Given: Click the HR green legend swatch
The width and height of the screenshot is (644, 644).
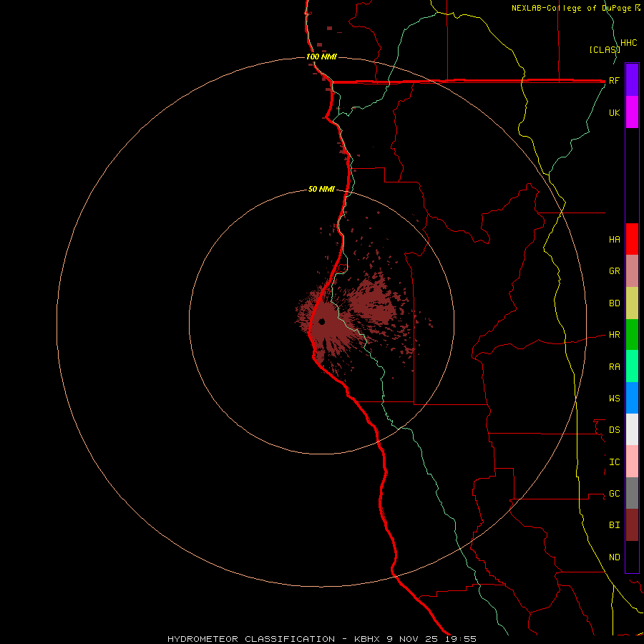Looking at the screenshot, I should (x=632, y=335).
